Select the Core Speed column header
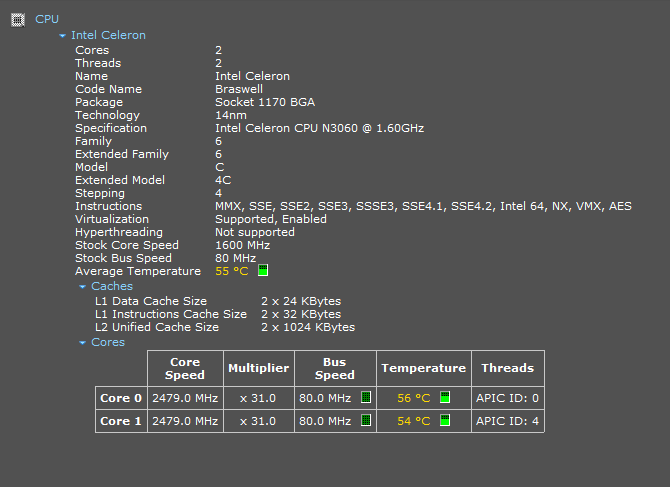Viewport: 670px width, 487px height. tap(185, 368)
